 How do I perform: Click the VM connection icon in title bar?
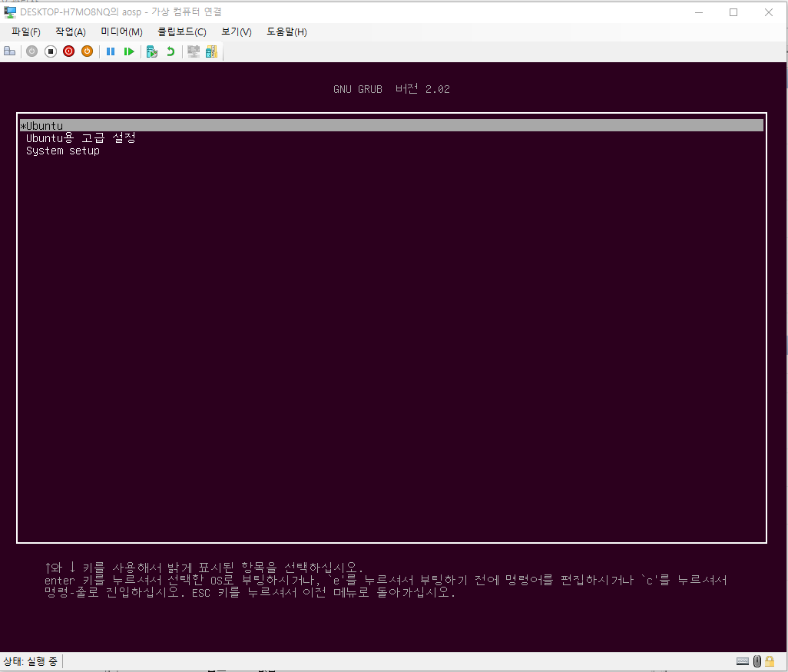pos(10,12)
